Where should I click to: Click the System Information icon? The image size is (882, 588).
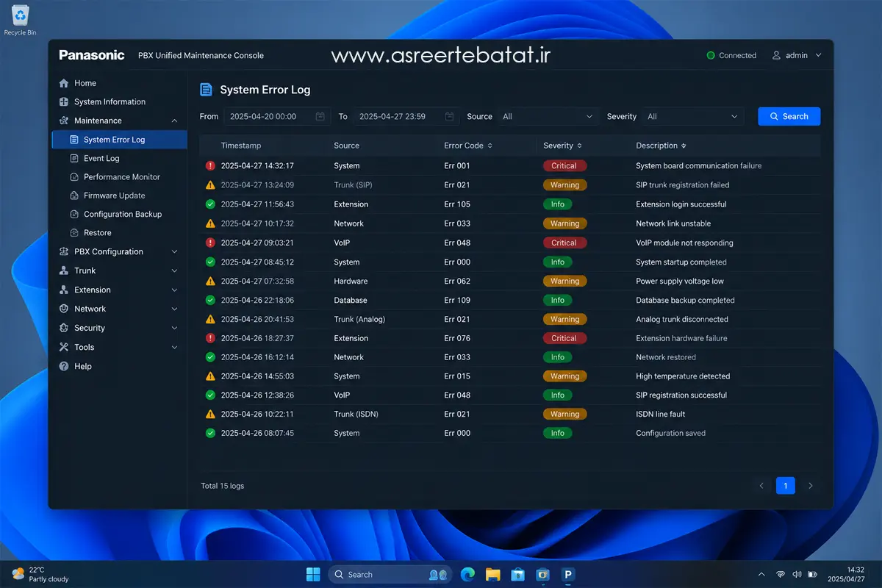pos(64,102)
